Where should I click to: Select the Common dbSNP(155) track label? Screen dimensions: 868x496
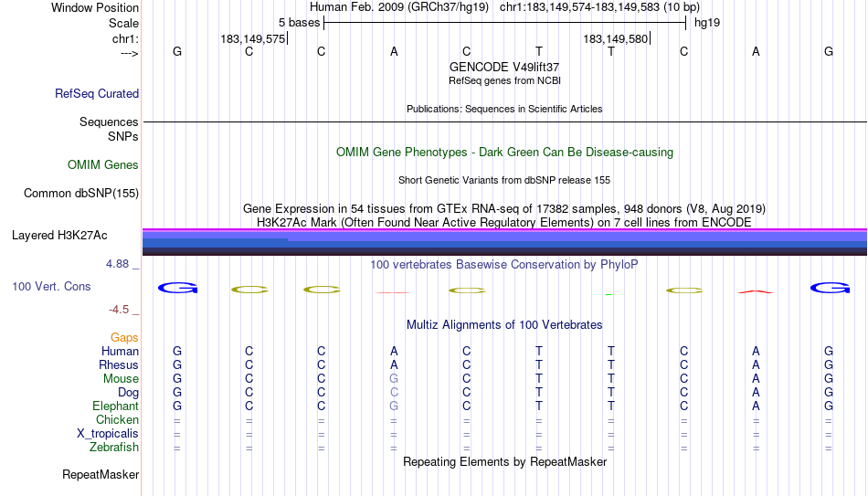[81, 194]
